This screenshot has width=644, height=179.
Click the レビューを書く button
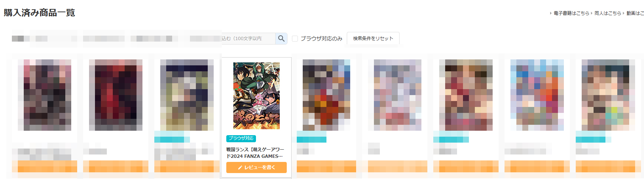(256, 167)
